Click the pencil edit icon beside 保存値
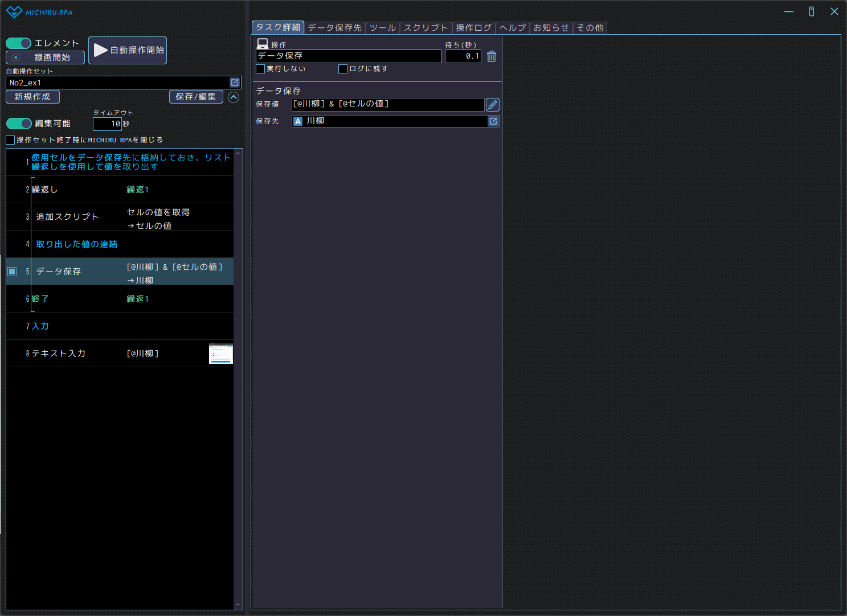The width and height of the screenshot is (847, 616). tap(493, 105)
